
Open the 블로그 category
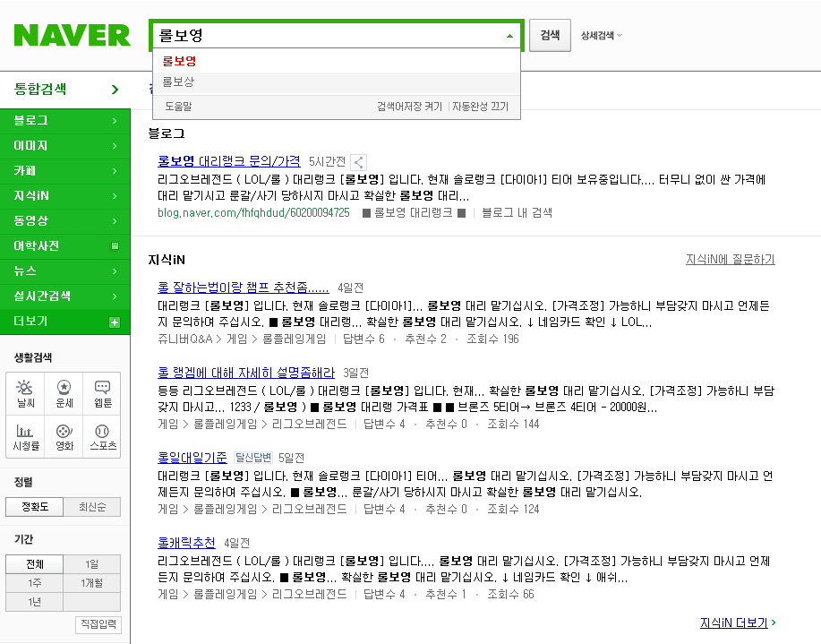pos(65,121)
